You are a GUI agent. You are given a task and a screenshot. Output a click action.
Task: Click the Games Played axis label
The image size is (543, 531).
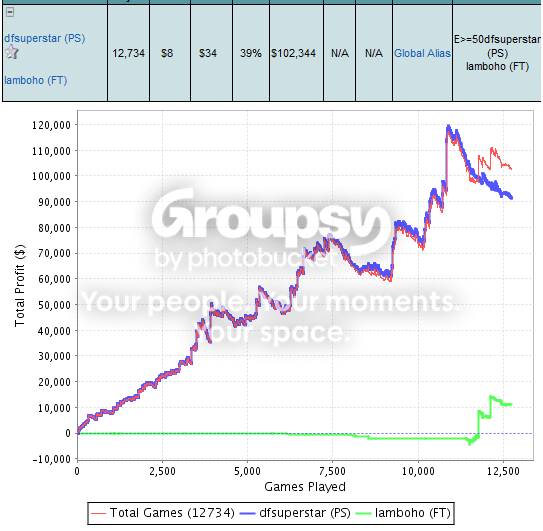tap(305, 487)
